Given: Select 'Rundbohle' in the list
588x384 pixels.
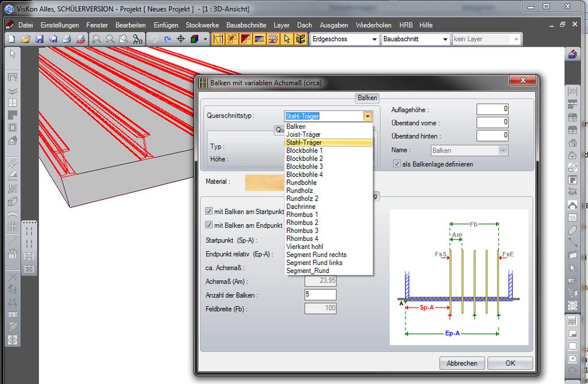Looking at the screenshot, I should click(328, 182).
